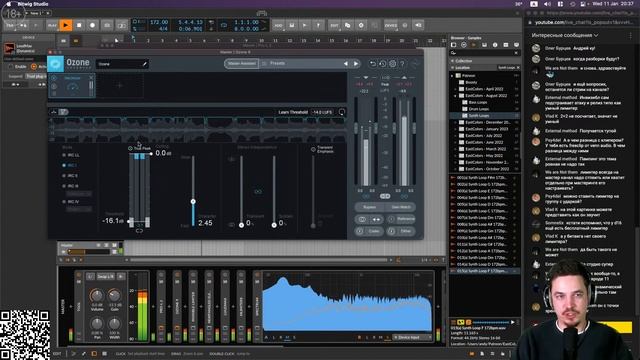Click the Reference button in Ozone
Viewport: 640px width, 360px height.
click(x=401, y=219)
